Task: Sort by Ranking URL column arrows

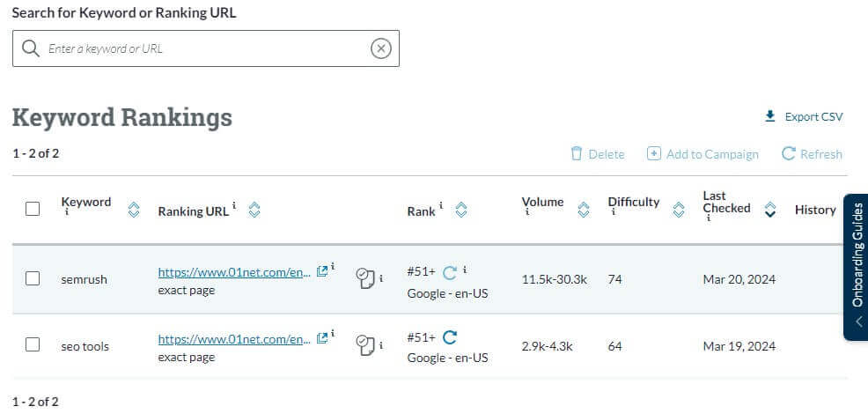Action: point(254,210)
